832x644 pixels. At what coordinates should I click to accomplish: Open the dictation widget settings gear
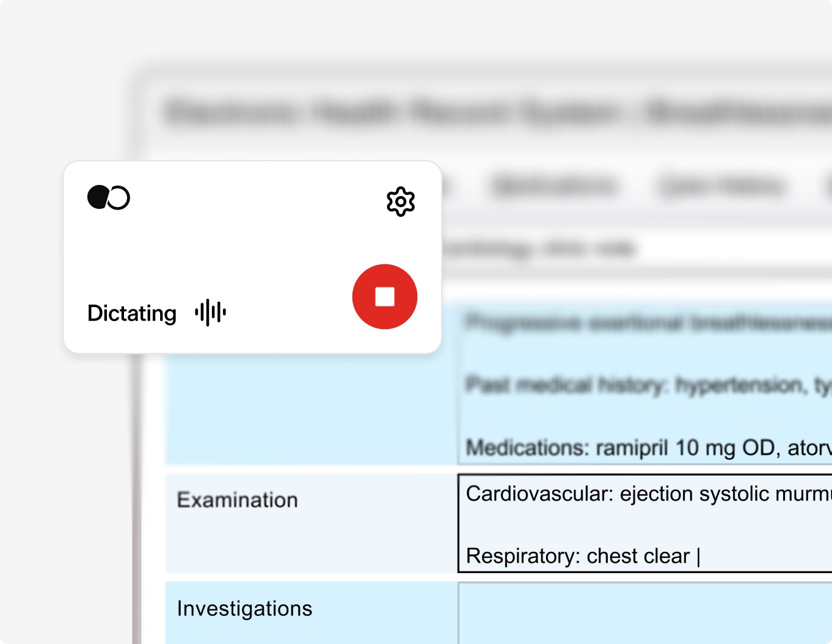pyautogui.click(x=401, y=201)
